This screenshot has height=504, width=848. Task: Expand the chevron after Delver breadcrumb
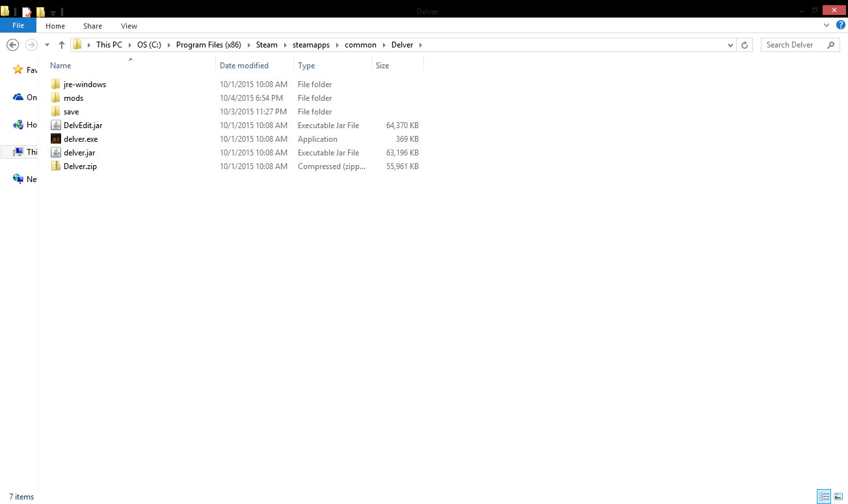pyautogui.click(x=420, y=45)
